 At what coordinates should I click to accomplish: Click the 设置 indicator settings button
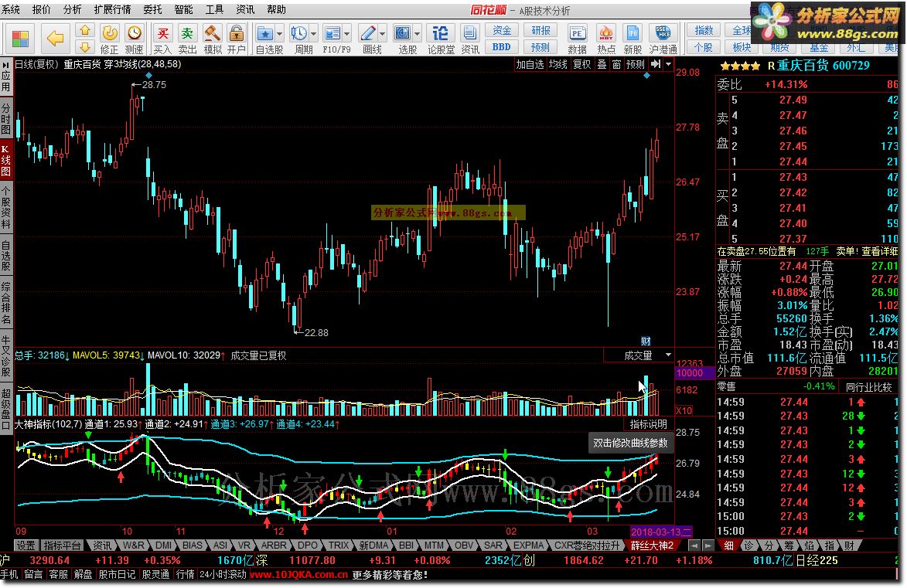point(26,546)
